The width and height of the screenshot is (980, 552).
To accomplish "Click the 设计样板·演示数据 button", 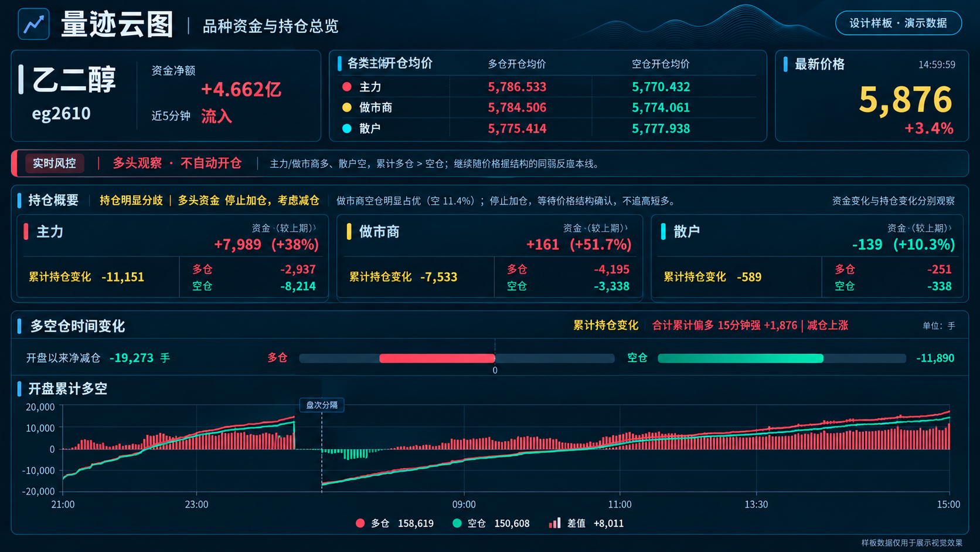I will click(899, 23).
